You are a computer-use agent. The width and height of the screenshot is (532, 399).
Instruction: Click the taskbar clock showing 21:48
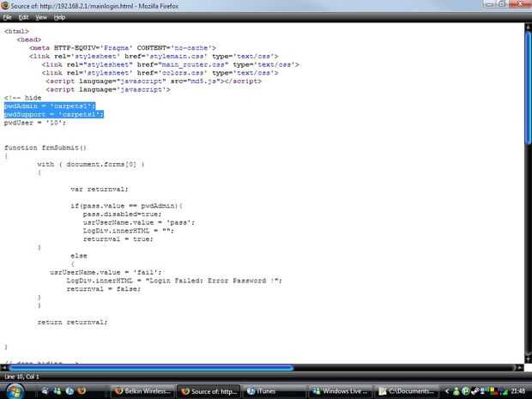pos(517,391)
